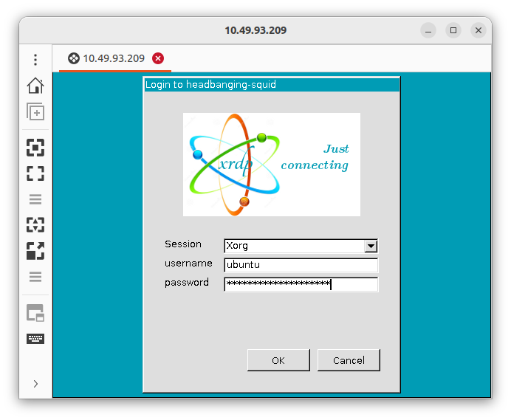Click the home icon in sidebar
This screenshot has height=420, width=511.
pos(35,86)
